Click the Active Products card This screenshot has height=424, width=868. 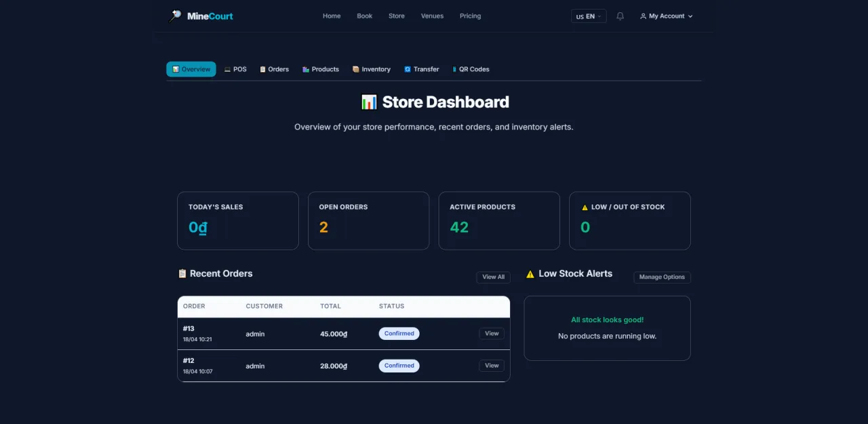(x=499, y=220)
